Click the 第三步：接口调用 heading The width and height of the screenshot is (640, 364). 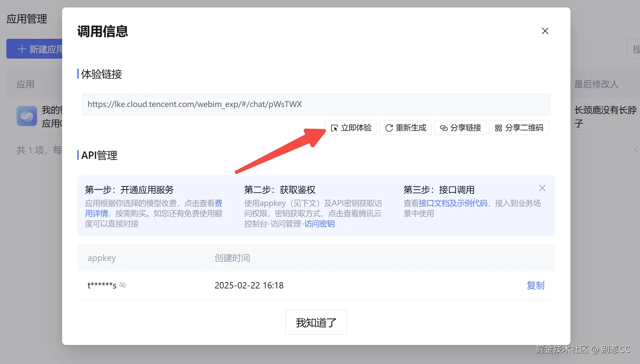(x=439, y=190)
